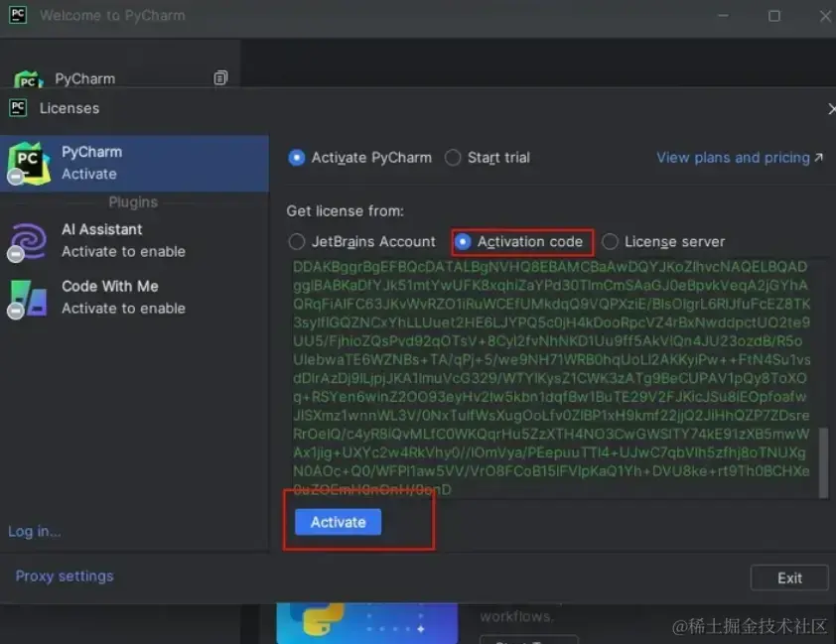The height and width of the screenshot is (644, 836).
Task: Close the Licenses dialog with the X
Action: (831, 109)
